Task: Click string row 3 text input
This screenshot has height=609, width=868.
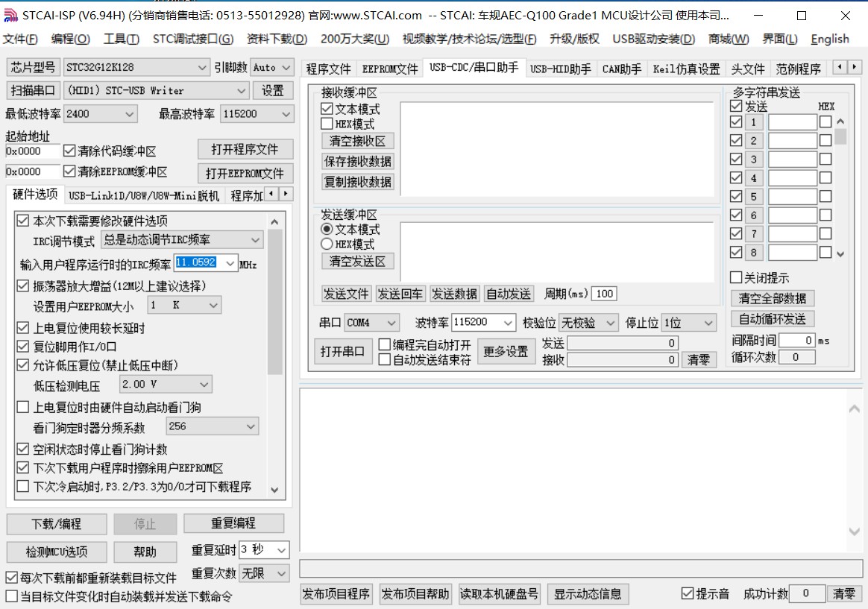Action: point(792,160)
